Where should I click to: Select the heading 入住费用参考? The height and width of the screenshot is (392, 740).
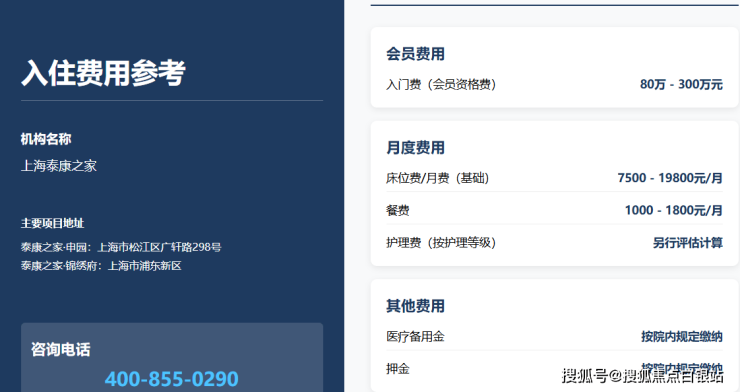click(103, 73)
